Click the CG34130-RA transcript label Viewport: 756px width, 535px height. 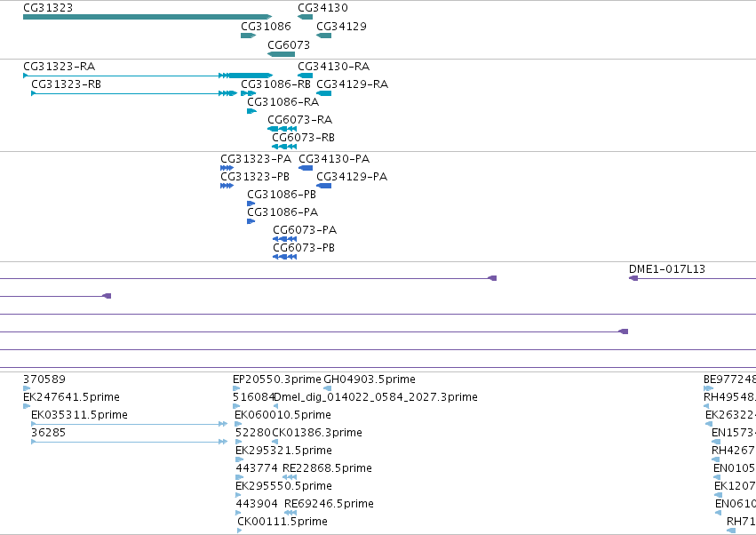coord(334,66)
